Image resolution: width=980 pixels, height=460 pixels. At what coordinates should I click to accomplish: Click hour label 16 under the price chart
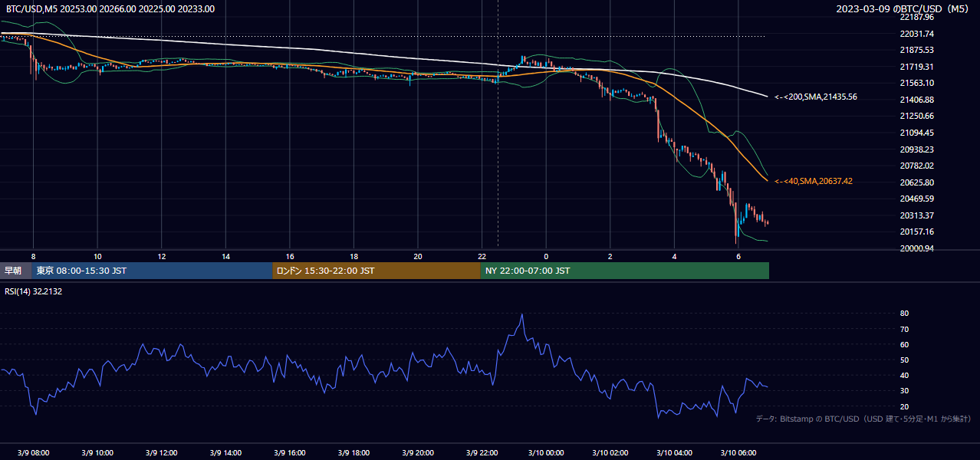[x=290, y=256]
